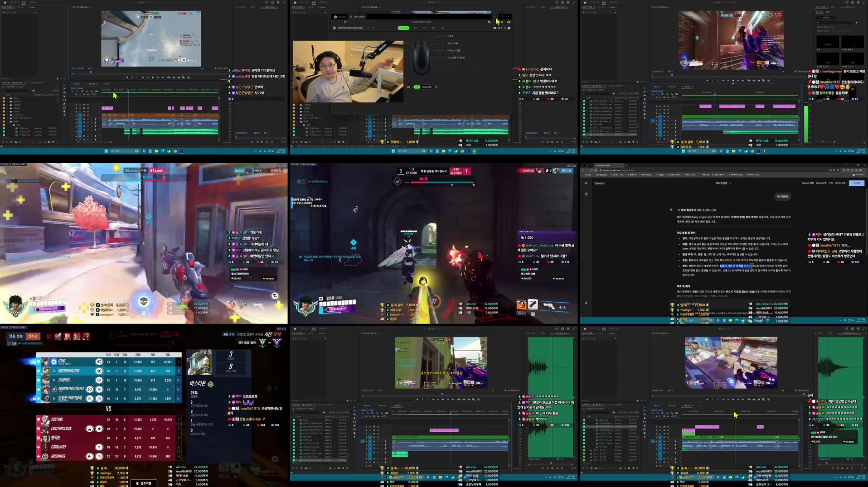This screenshot has height=487, width=868.
Task: Open the Razer Synapse settings gear icon
Action: [502, 22]
